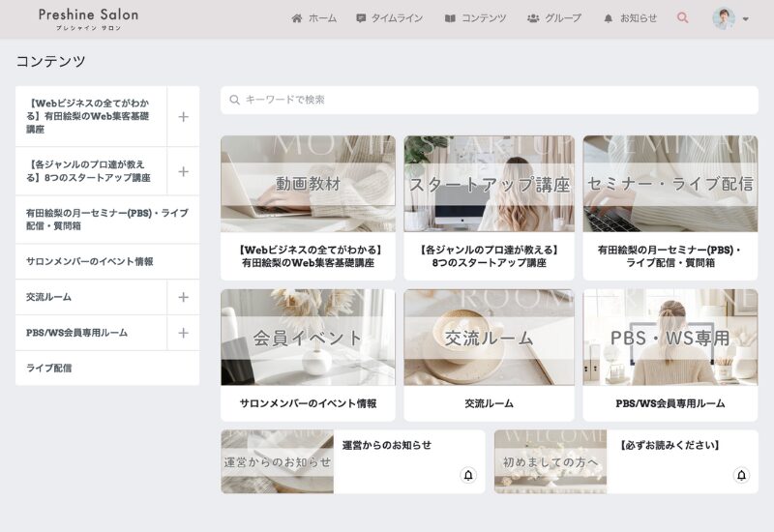This screenshot has height=532, width=774.
Task: Toggle bell on 運営からのお知らせ card
Action: click(x=468, y=475)
